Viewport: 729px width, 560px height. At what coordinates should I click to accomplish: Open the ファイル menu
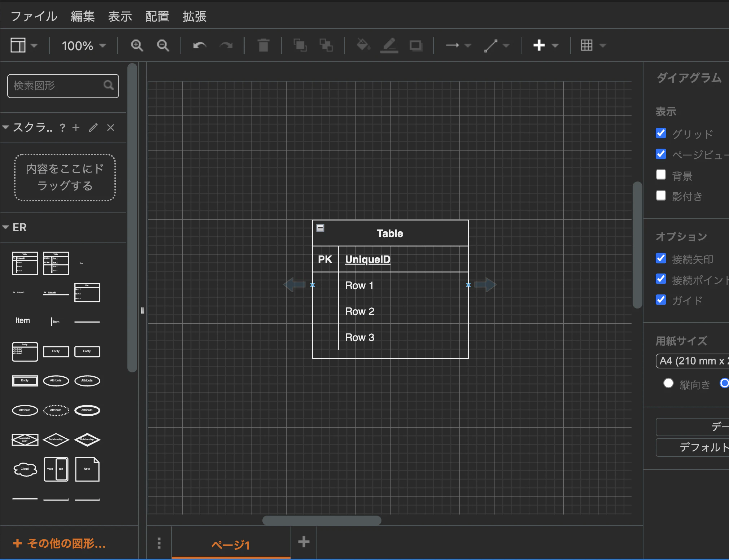(x=34, y=16)
